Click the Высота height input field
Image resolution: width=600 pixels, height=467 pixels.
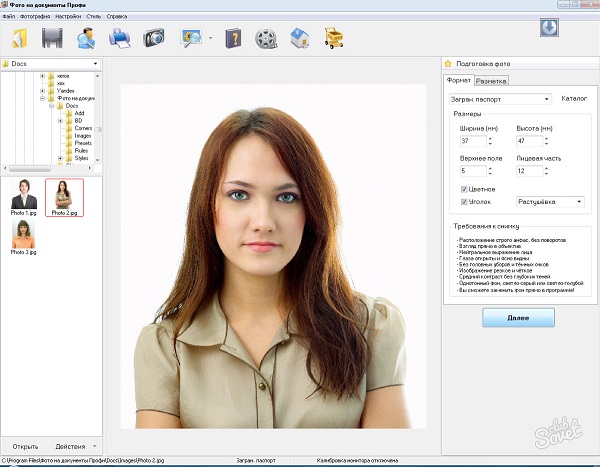[529, 141]
